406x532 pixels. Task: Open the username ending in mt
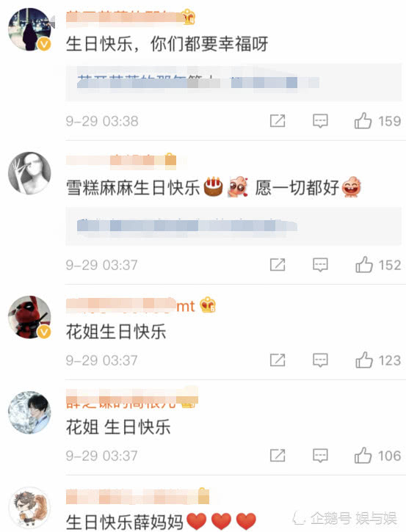click(x=131, y=306)
